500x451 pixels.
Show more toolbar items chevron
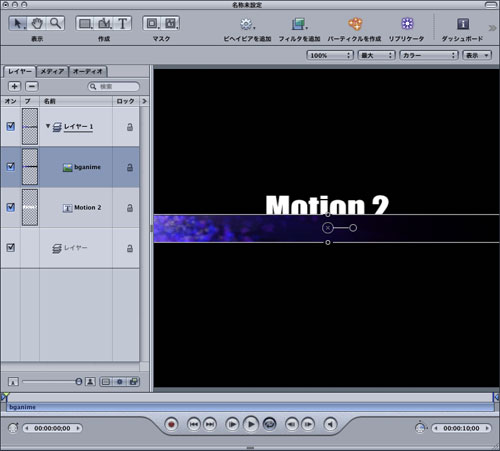click(492, 28)
